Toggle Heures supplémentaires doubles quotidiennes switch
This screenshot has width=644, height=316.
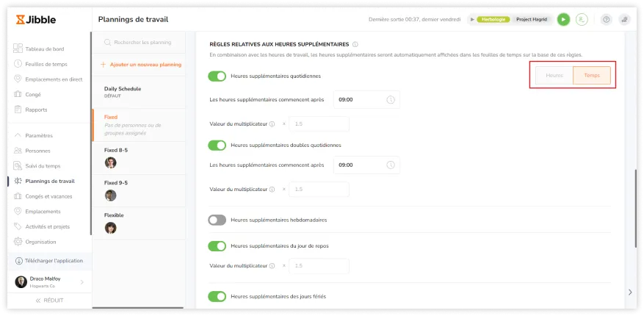click(x=217, y=145)
